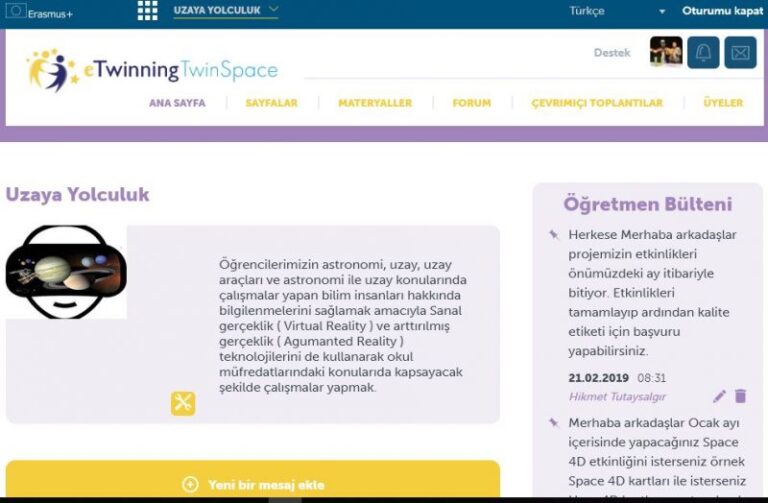The image size is (768, 503).
Task: Click the eTwinning TwinSpace logo
Action: click(x=153, y=70)
